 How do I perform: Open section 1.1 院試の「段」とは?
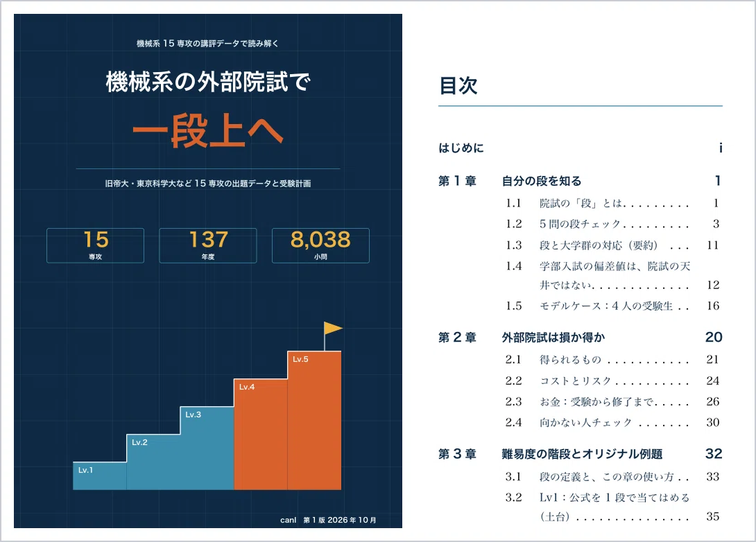click(x=612, y=203)
